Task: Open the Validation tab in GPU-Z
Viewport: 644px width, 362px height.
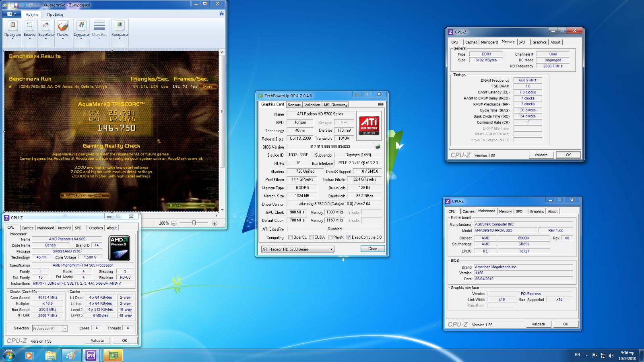Action: click(312, 105)
